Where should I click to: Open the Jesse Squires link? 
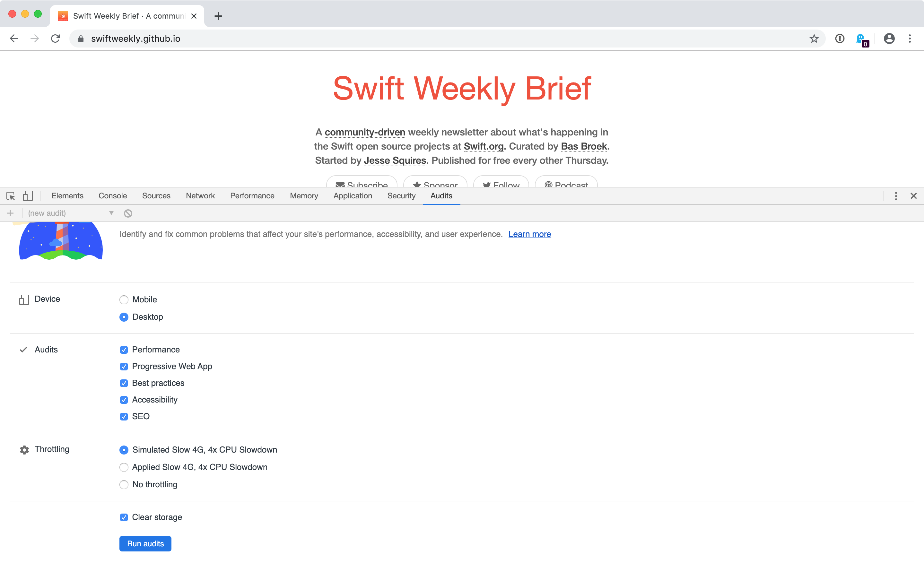[395, 160]
